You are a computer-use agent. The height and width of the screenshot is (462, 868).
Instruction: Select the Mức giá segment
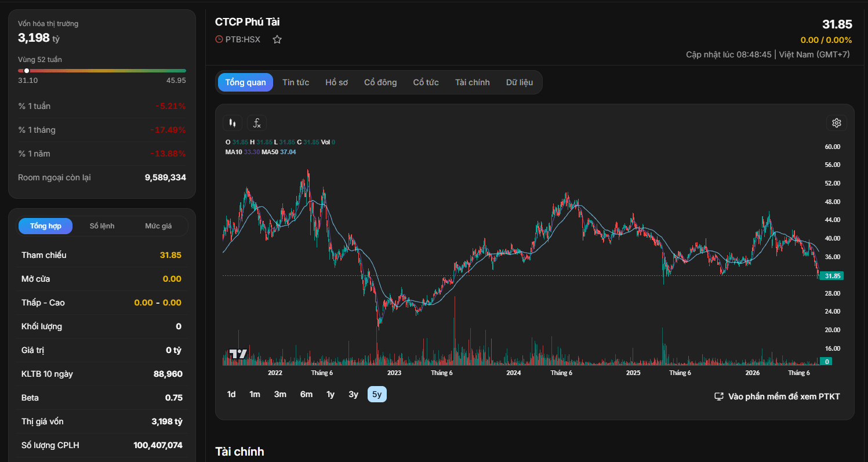pos(158,226)
